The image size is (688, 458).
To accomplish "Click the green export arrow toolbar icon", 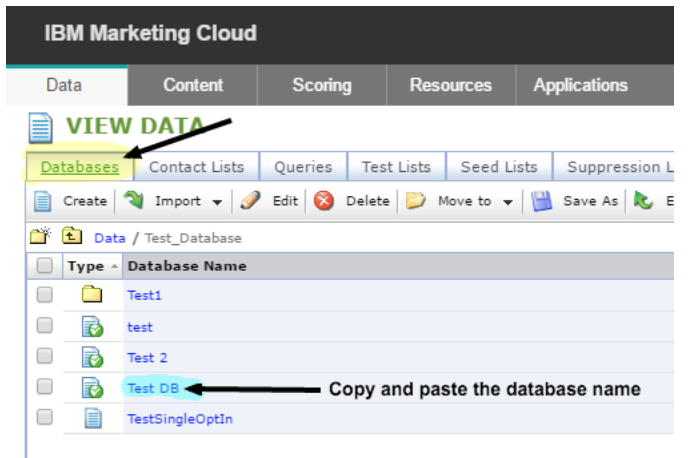I will [643, 200].
